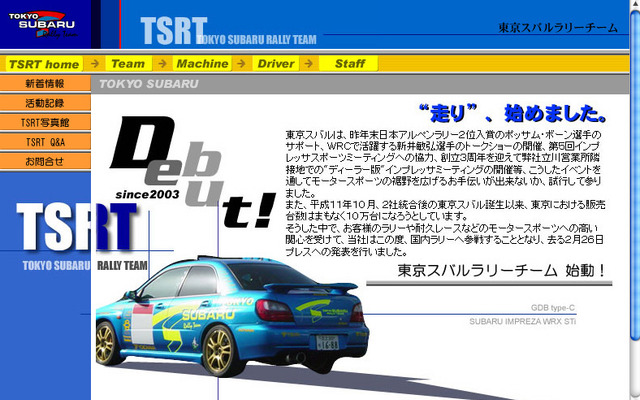Click お問合せ contact button
The image size is (640, 400).
point(45,162)
